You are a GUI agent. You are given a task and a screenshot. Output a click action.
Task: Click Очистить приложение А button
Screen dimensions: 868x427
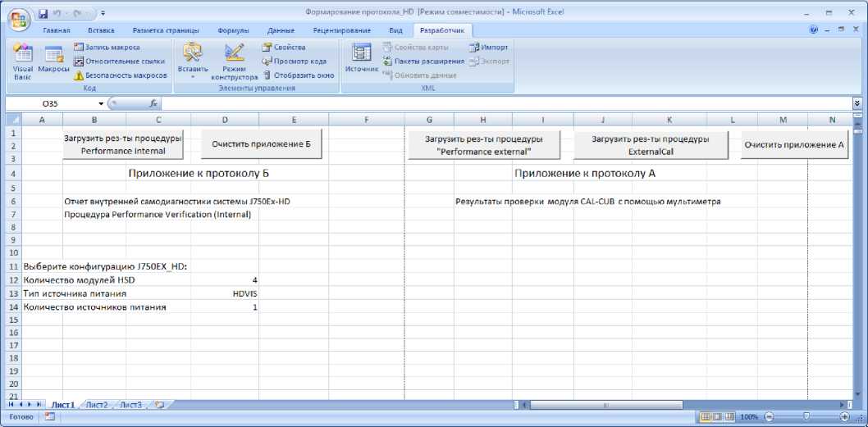point(794,145)
